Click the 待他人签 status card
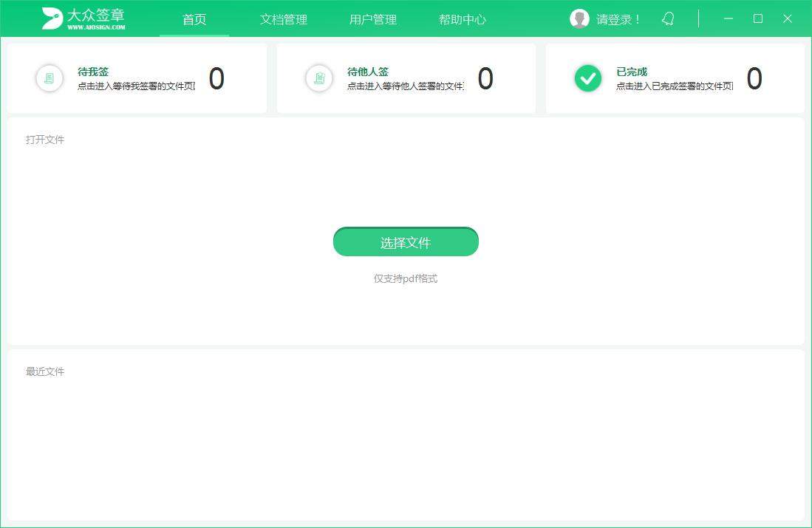 pyautogui.click(x=406, y=78)
